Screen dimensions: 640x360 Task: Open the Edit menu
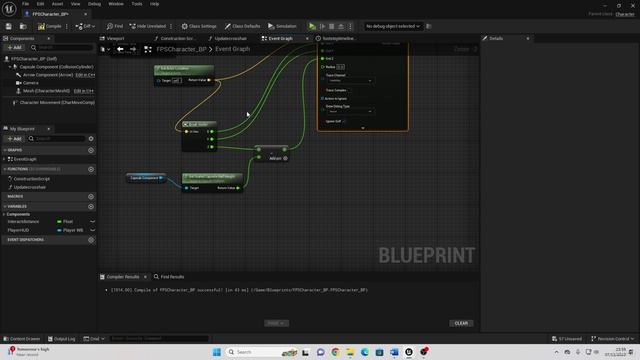coord(40,4)
